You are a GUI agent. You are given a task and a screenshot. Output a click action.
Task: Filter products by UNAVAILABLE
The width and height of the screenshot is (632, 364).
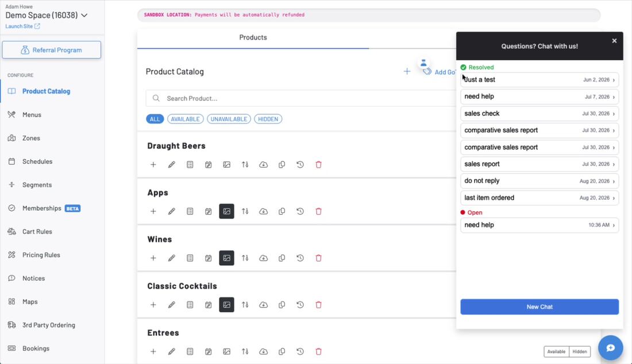pyautogui.click(x=229, y=119)
